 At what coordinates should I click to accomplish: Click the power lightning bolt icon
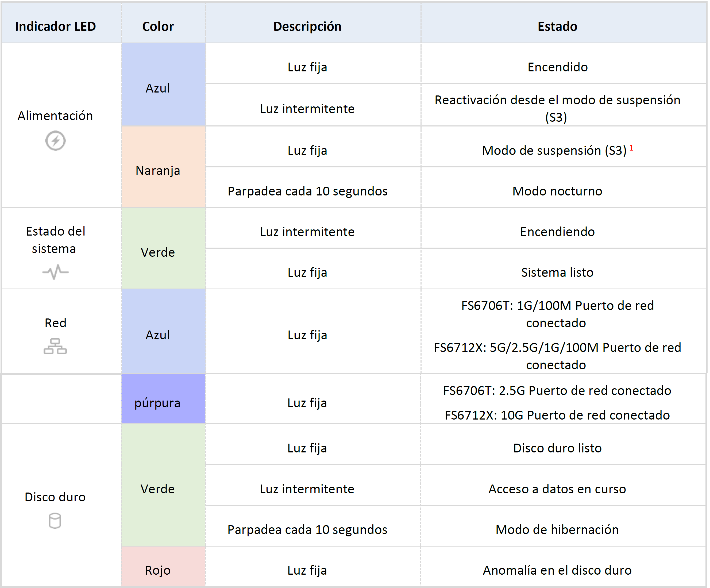[x=55, y=140]
